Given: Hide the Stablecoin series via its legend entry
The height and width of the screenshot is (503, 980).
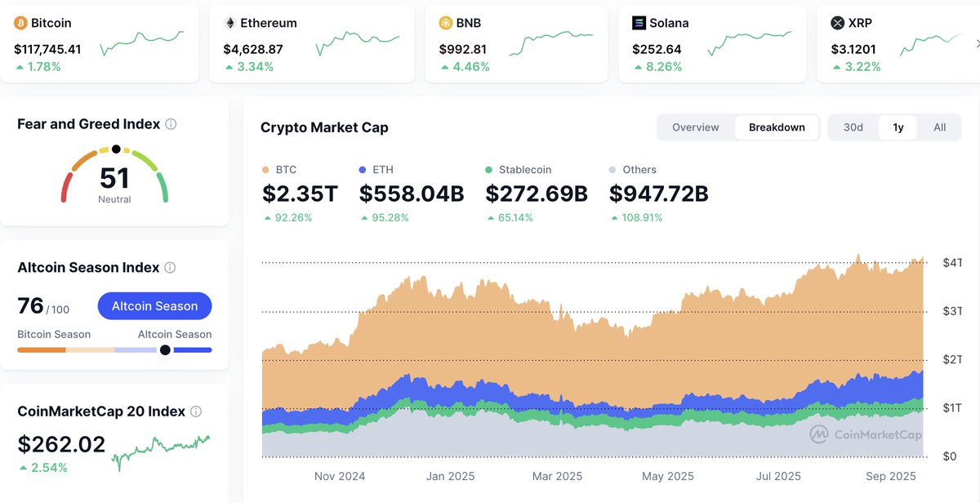Looking at the screenshot, I should 519,169.
